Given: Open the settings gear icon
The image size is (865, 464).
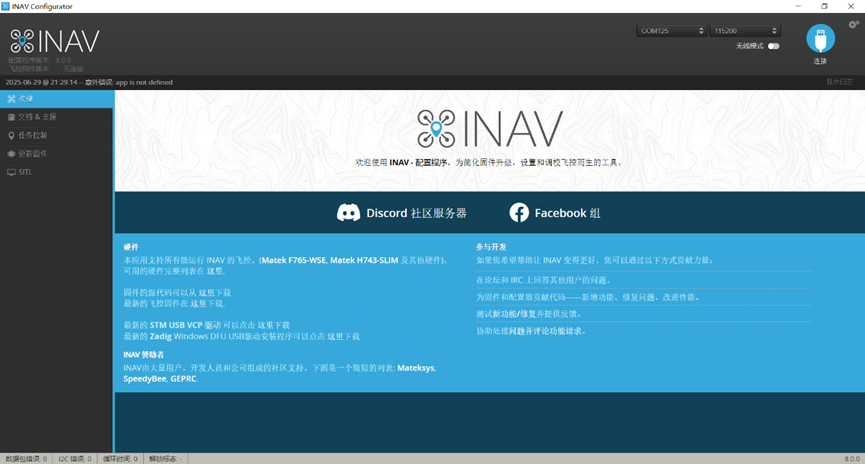Looking at the screenshot, I should click(853, 25).
